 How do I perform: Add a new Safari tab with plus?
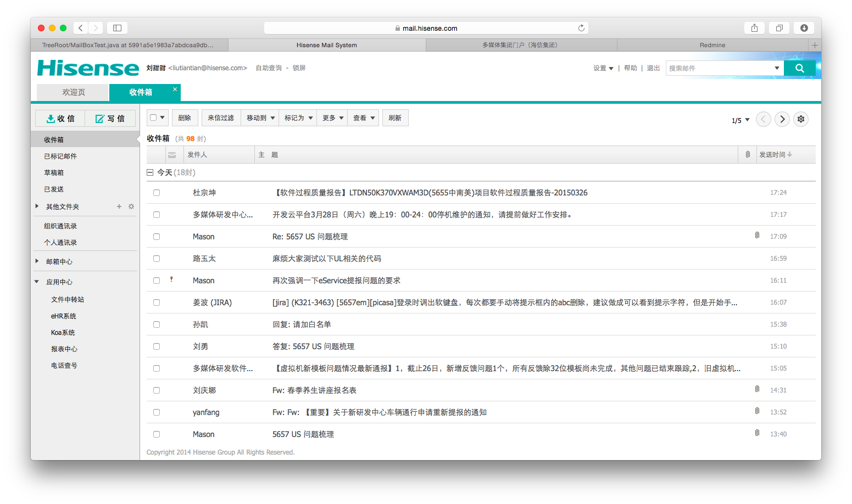[x=815, y=45]
